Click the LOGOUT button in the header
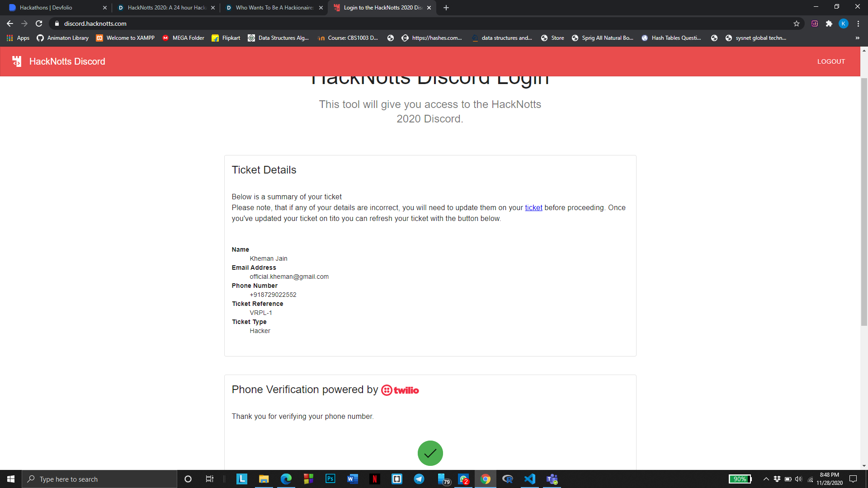This screenshot has height=488, width=868. click(831, 61)
